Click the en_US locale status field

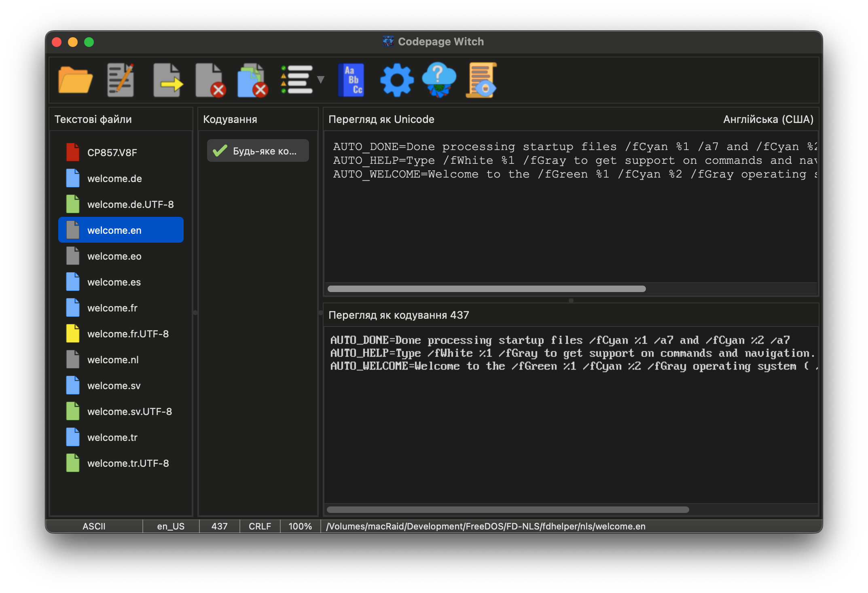(x=171, y=526)
